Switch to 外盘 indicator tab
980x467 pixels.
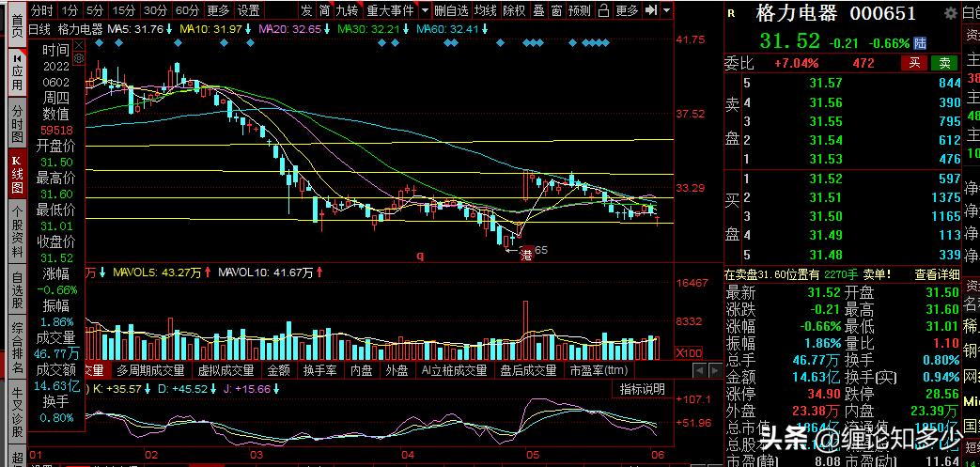pyautogui.click(x=397, y=370)
